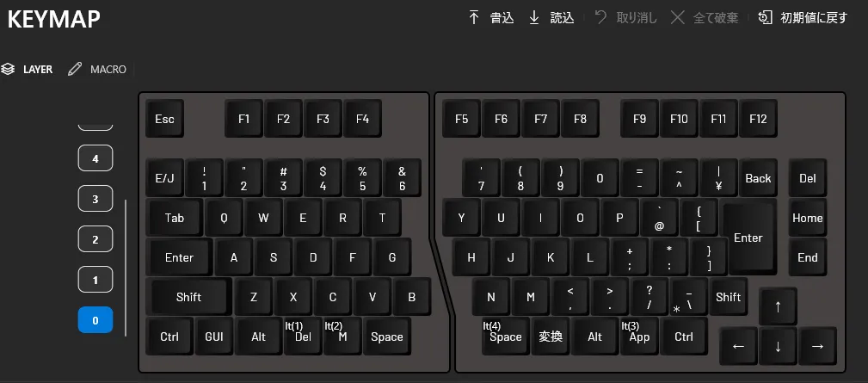The height and width of the screenshot is (383, 868).
Task: Click the read (読込) download arrow icon
Action: [534, 18]
